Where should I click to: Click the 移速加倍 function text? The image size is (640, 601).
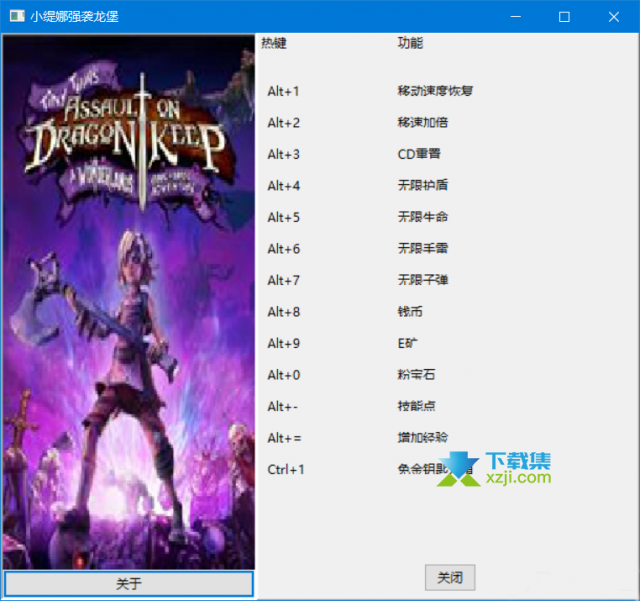click(x=423, y=122)
